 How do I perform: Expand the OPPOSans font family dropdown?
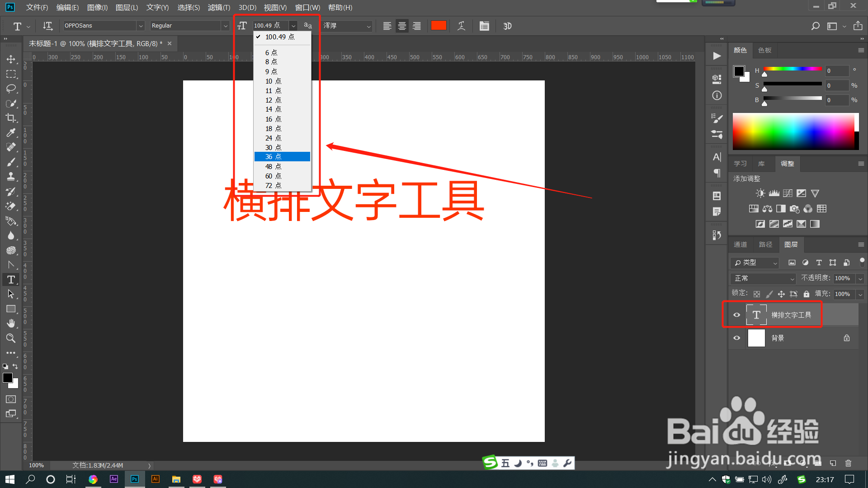pyautogui.click(x=141, y=26)
